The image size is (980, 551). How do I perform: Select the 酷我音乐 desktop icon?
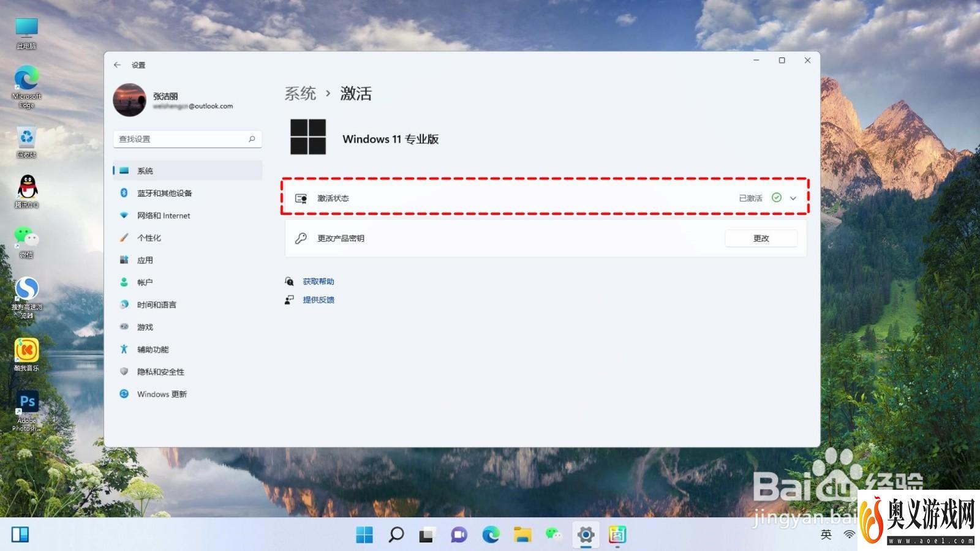[x=26, y=355]
